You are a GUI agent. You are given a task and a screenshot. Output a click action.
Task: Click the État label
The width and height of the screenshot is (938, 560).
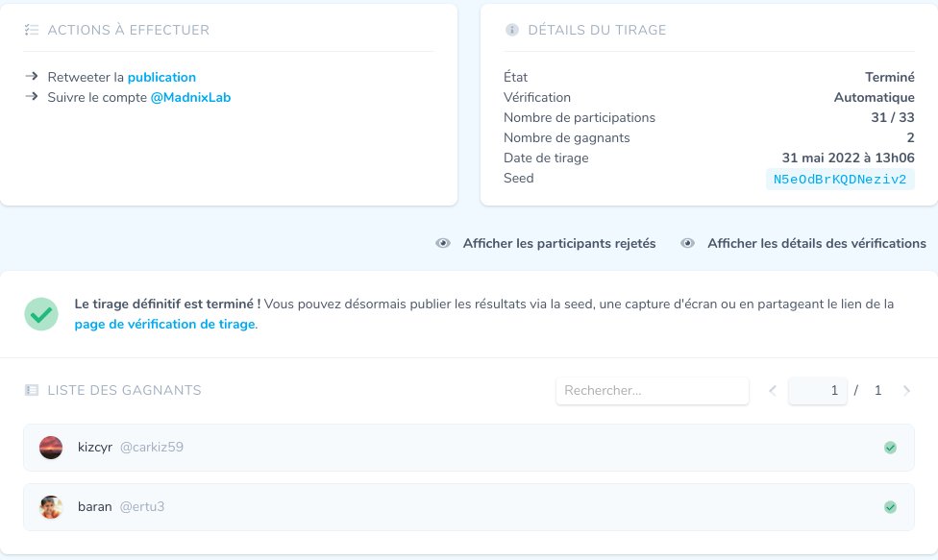click(x=515, y=77)
